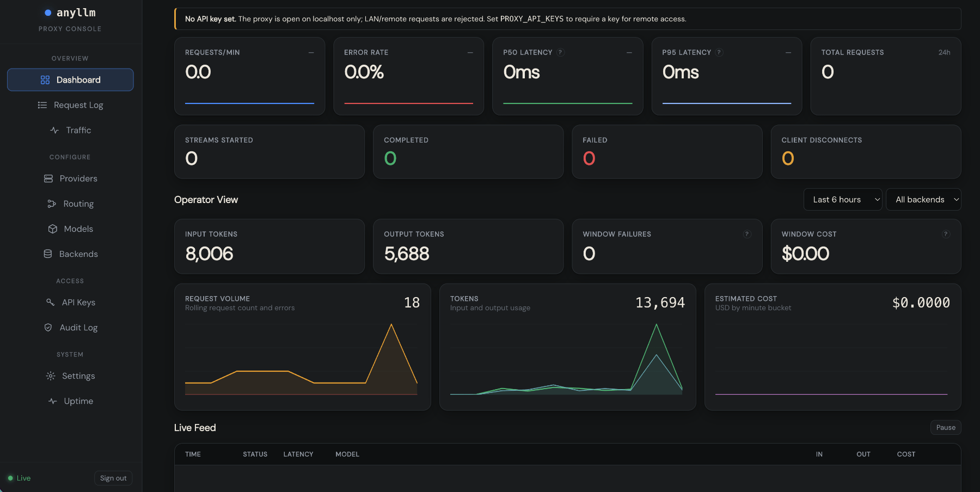This screenshot has width=980, height=492.
Task: Click the Window Failures help icon
Action: pos(747,234)
